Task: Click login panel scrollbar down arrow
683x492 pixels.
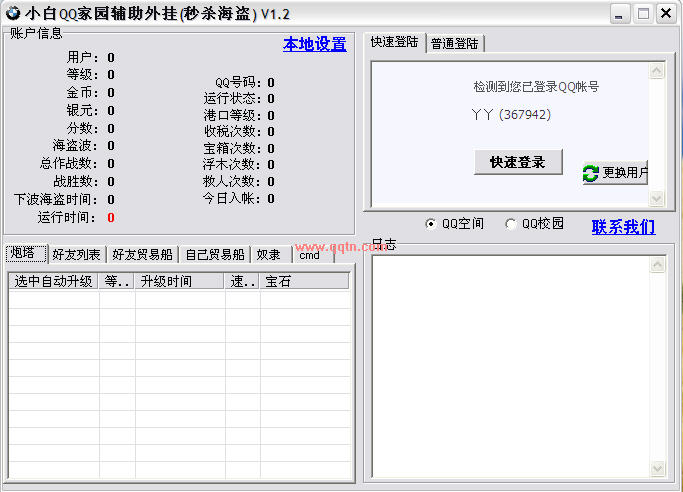Action: 656,199
